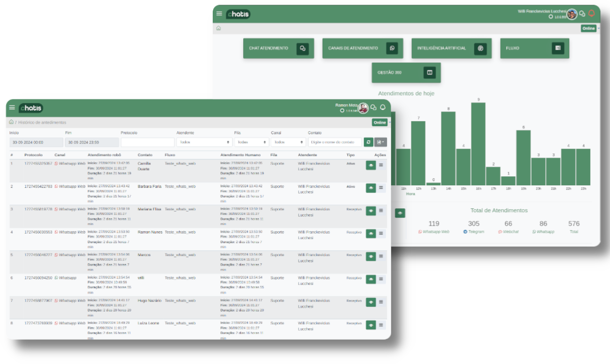Open the export file dropdown button
The width and height of the screenshot is (610, 364).
coord(380,142)
